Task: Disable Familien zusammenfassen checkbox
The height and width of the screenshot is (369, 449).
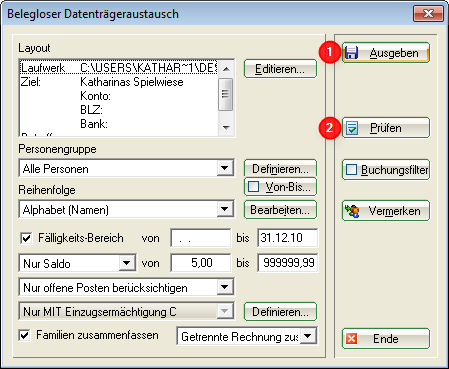Action: [x=25, y=335]
